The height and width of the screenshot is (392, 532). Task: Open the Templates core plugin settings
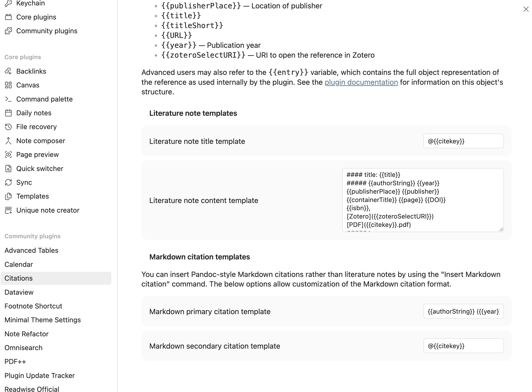coord(33,196)
